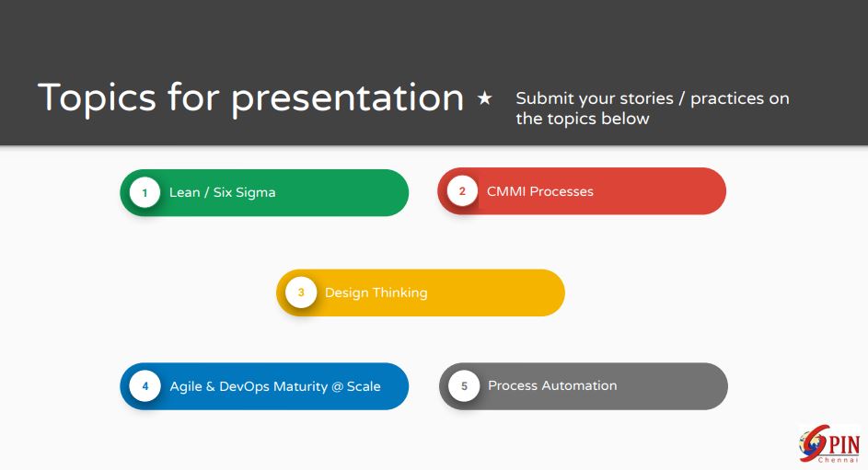Open the 'Lean / Six Sigma' topic
The image size is (868, 470).
pos(222,193)
